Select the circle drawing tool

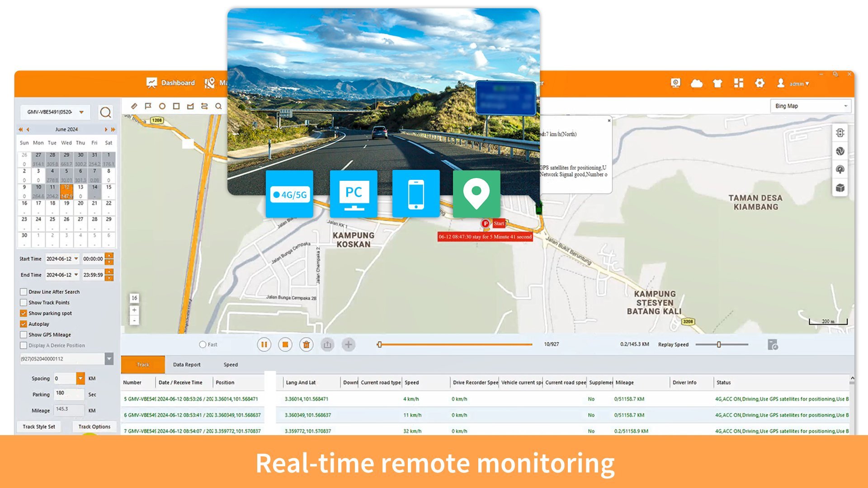pos(162,106)
